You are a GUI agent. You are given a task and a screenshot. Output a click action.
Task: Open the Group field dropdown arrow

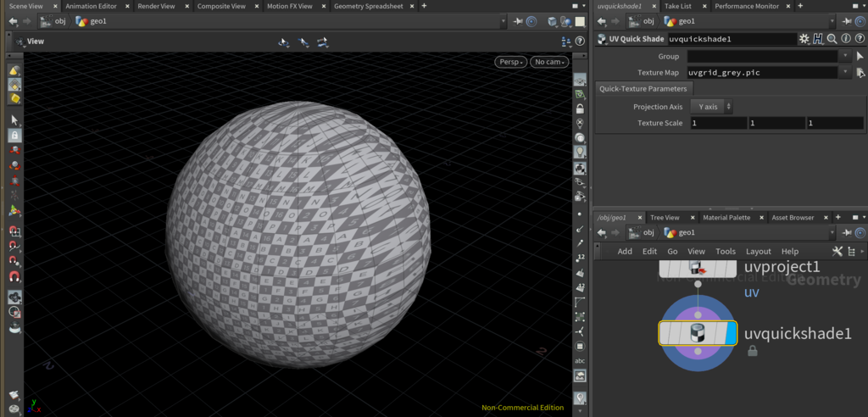coord(845,57)
